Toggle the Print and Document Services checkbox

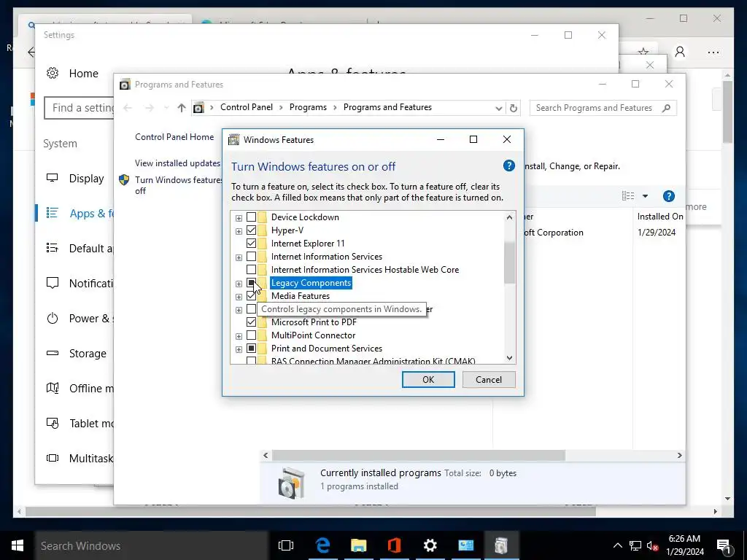251,349
